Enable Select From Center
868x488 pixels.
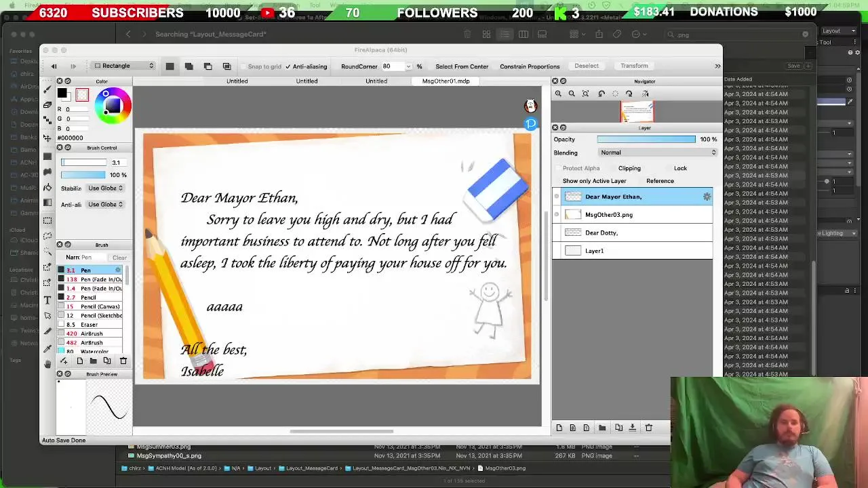[462, 66]
